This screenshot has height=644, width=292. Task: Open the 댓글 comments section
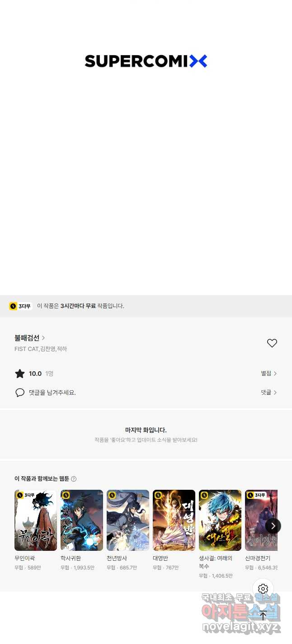tap(269, 393)
